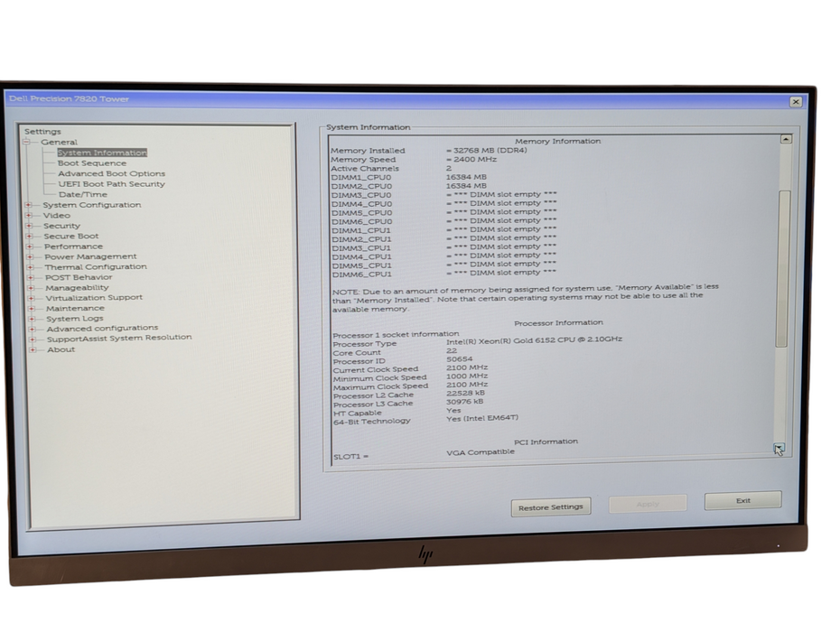Click the Restore Settings button
This screenshot has height=632, width=840.
pos(551,507)
